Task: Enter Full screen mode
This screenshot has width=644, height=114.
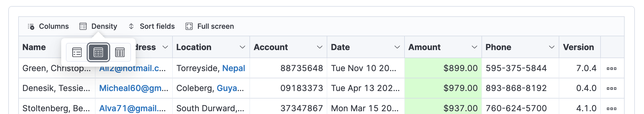Action: point(210,26)
